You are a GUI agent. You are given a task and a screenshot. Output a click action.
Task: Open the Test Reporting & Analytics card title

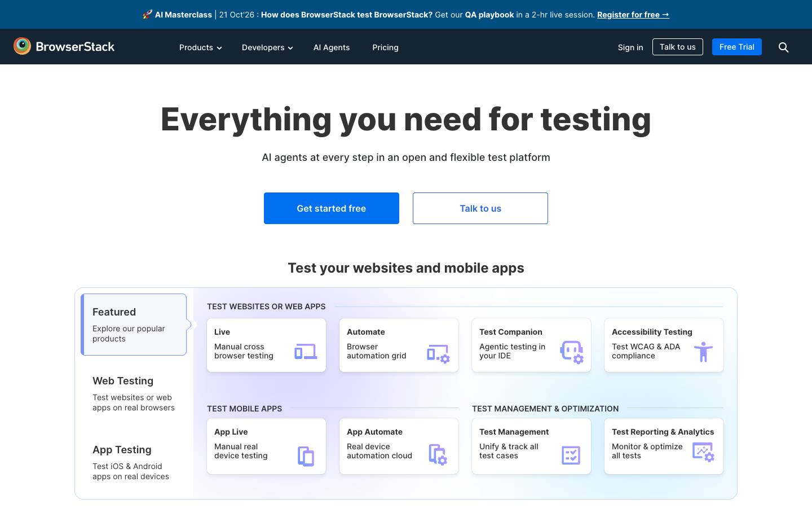pos(663,432)
